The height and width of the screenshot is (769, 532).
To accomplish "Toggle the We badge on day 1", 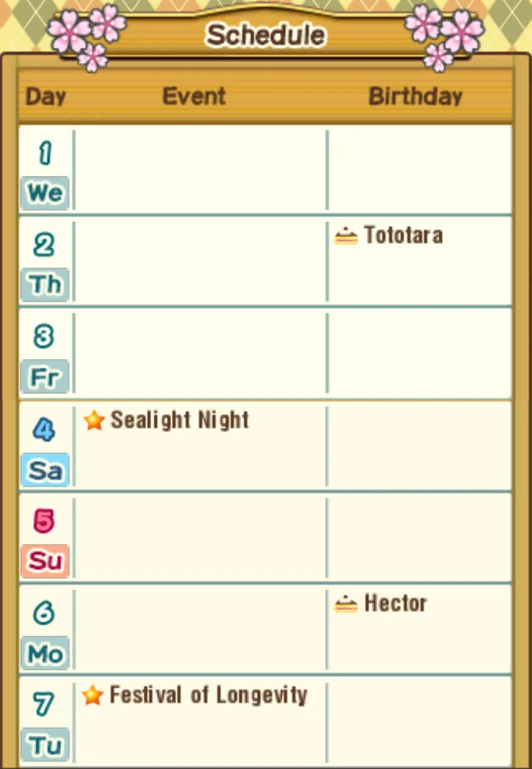I will pyautogui.click(x=45, y=193).
